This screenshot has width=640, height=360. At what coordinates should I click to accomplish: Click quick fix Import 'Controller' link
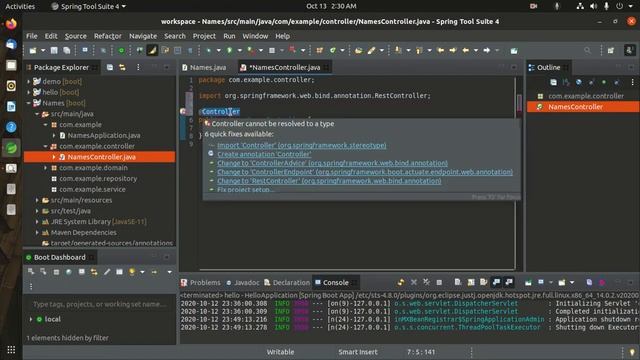click(x=302, y=145)
